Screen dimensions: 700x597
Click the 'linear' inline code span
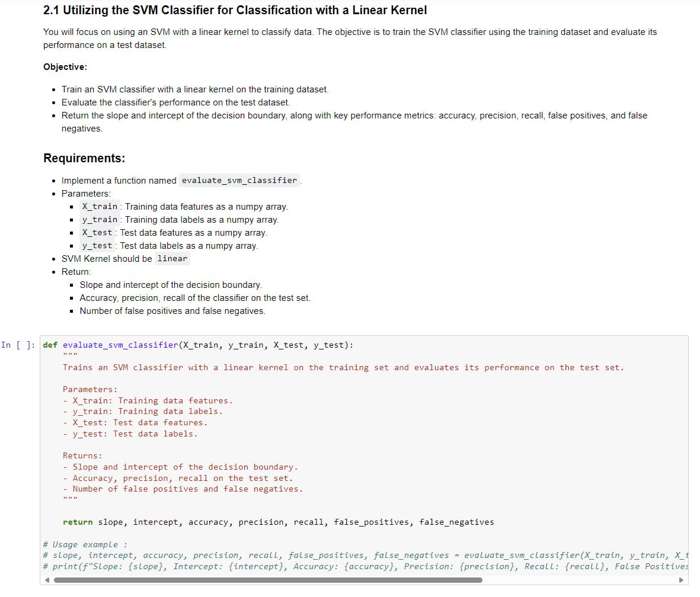[x=172, y=258]
